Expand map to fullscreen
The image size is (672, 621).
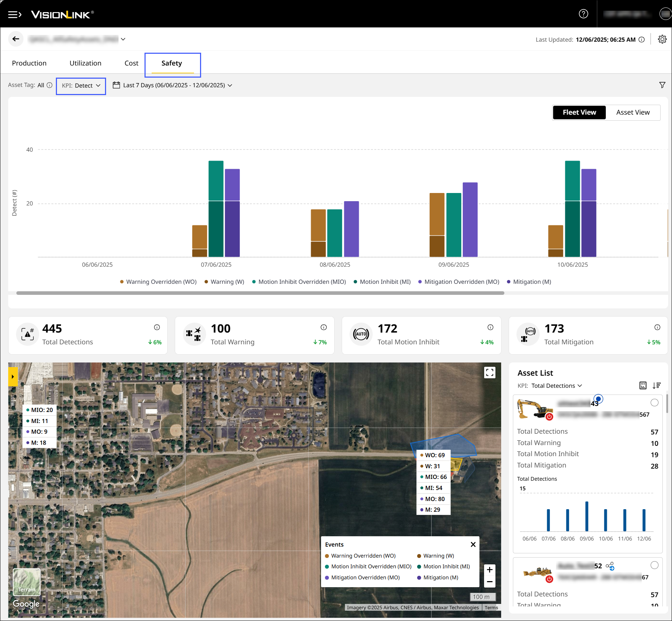[489, 372]
